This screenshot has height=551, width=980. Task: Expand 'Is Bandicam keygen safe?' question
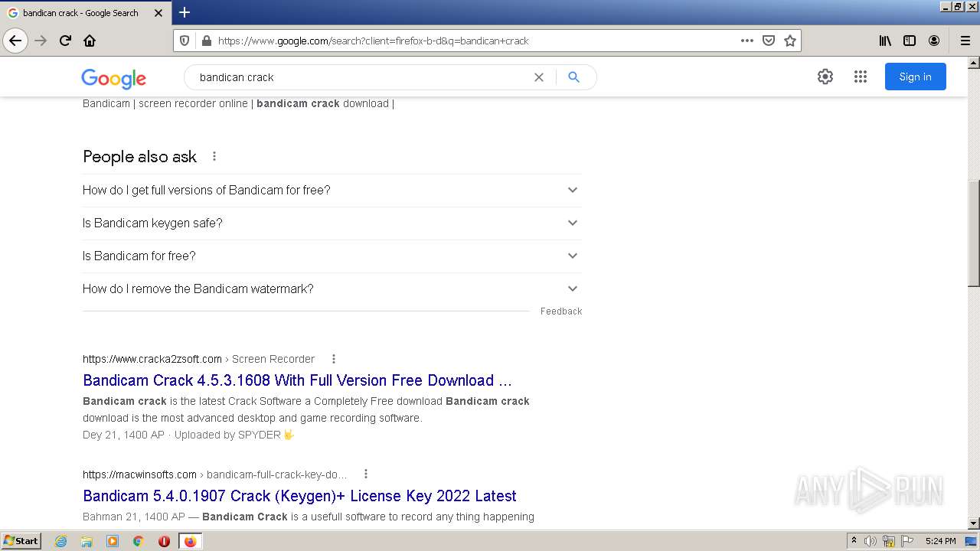[x=332, y=223]
